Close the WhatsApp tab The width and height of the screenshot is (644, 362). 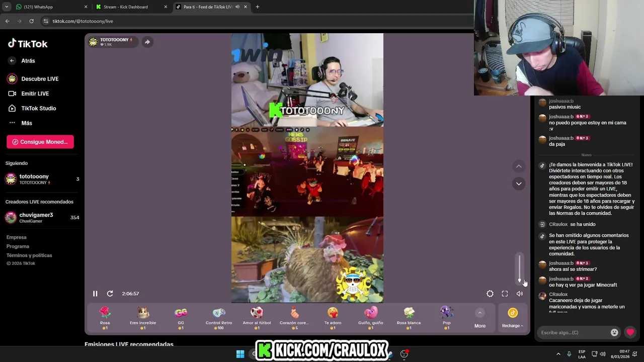coord(86,7)
